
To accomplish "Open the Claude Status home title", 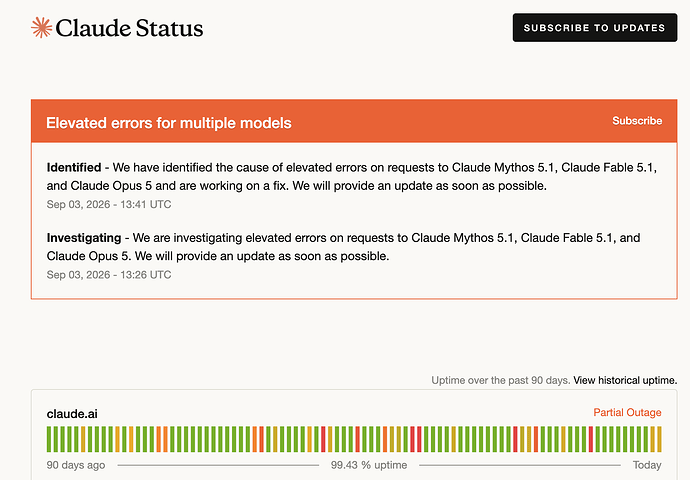I will [129, 28].
